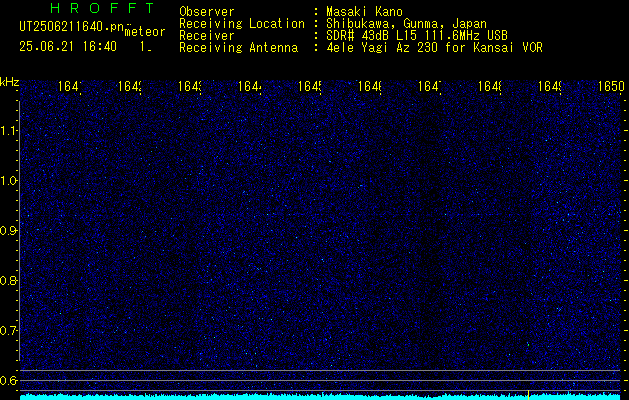
Task: Click the 0.9 frequency axis label
Action: (x=9, y=231)
